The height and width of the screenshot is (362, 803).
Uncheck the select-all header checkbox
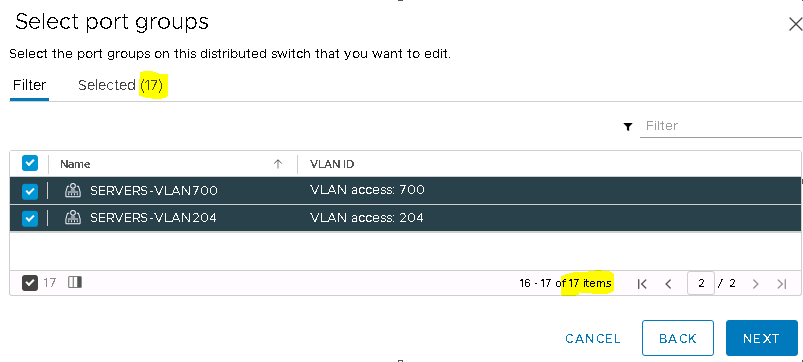point(30,163)
